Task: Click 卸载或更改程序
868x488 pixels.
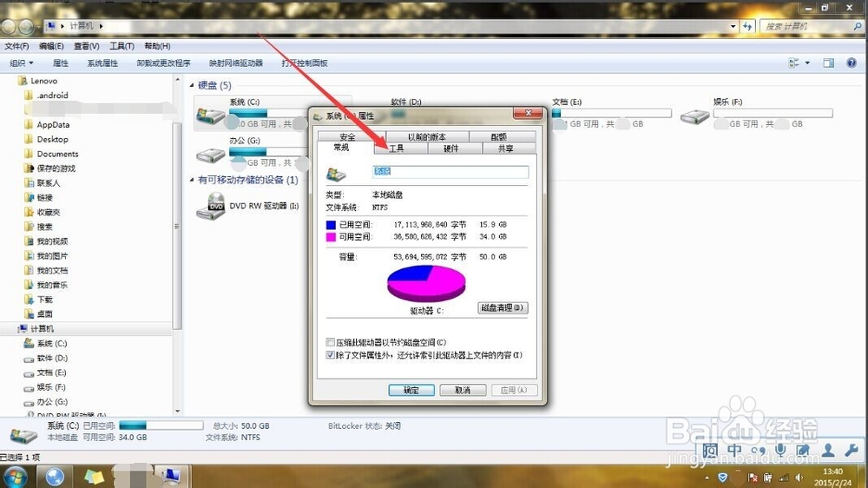Action: pyautogui.click(x=163, y=63)
